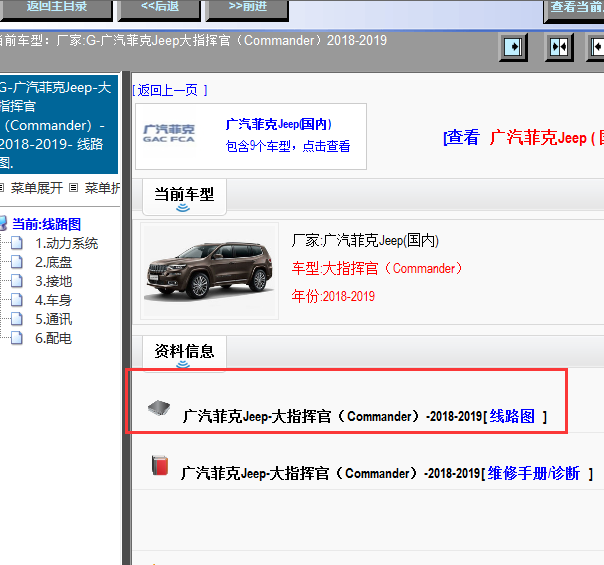Screen dimensions: 604x565
Task: Open the 维修手册/诊断 link
Action: [x=534, y=473]
